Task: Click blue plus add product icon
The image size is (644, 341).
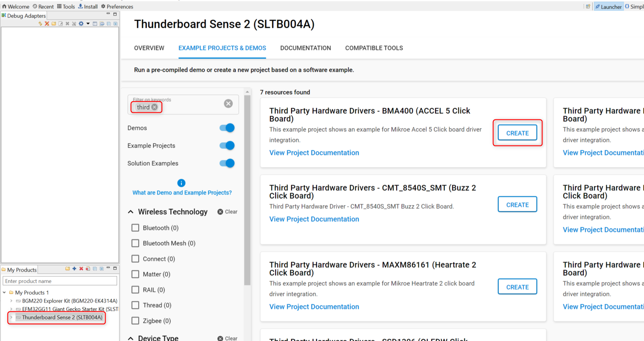Action: (74, 268)
